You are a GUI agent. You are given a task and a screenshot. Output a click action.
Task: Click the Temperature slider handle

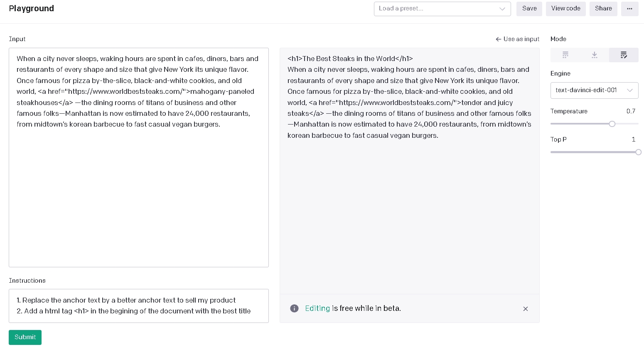[x=612, y=124]
